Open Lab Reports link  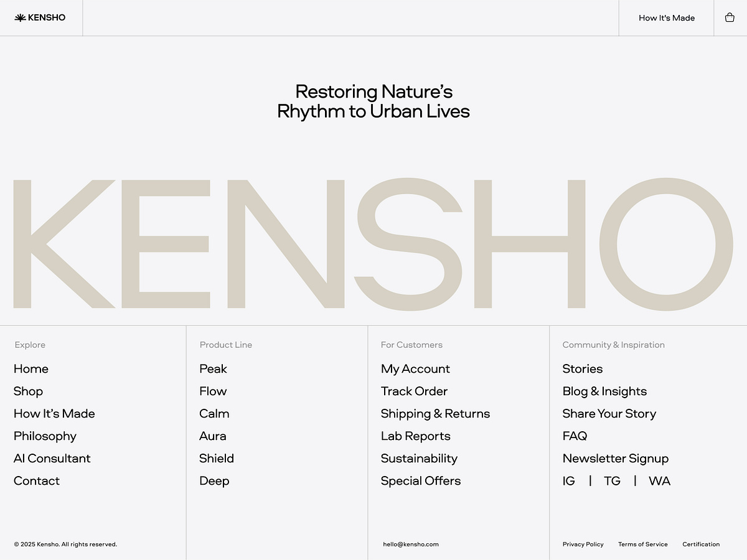coord(415,436)
